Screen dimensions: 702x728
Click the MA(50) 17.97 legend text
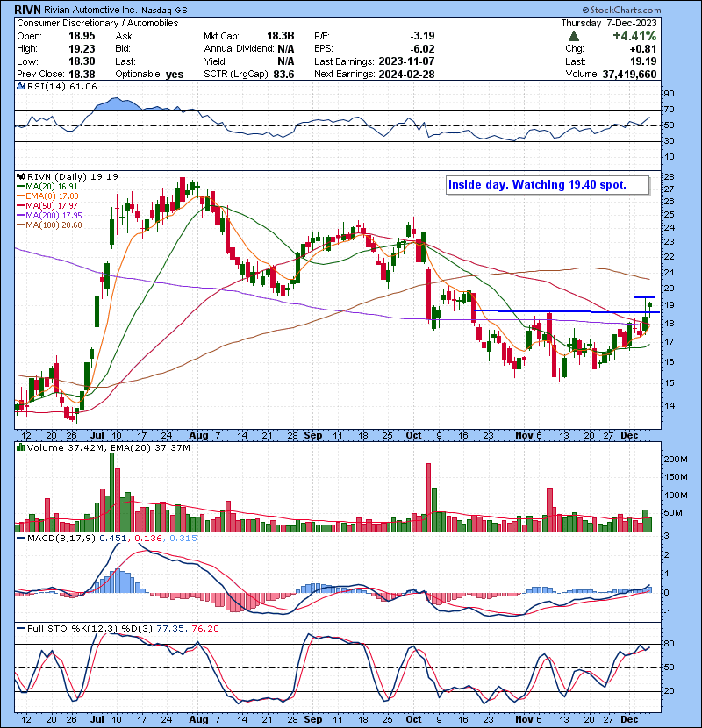(x=52, y=205)
